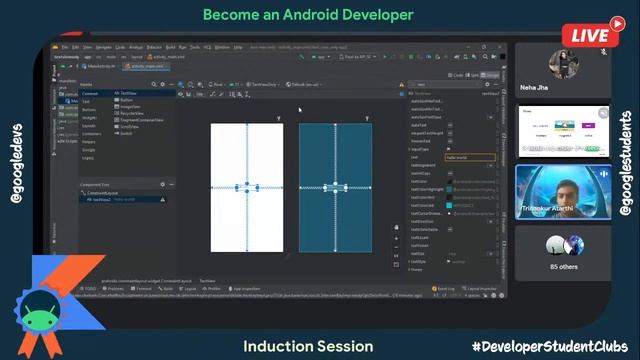The height and width of the screenshot is (360, 640).
Task: Toggle freezesText checkbox
Action: (x=450, y=141)
